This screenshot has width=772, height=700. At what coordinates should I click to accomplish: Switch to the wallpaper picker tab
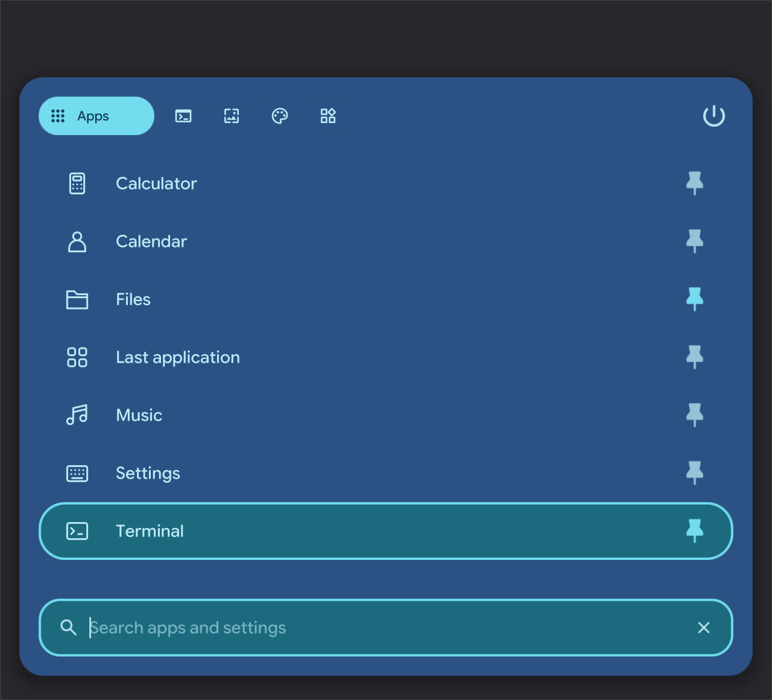coord(232,116)
